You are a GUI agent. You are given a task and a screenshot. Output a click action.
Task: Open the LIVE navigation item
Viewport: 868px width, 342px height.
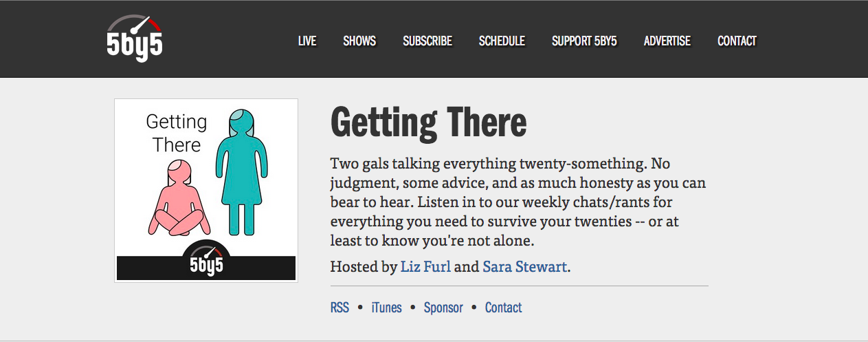click(307, 41)
